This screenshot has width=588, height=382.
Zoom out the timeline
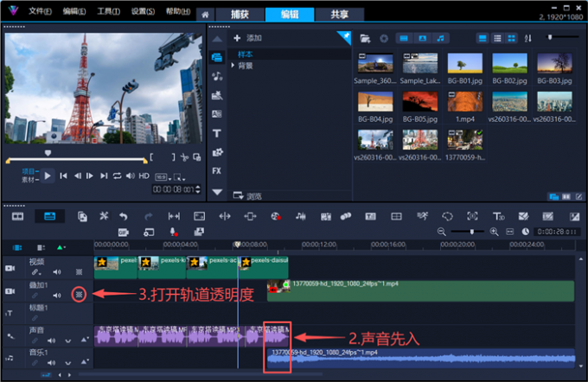442,232
